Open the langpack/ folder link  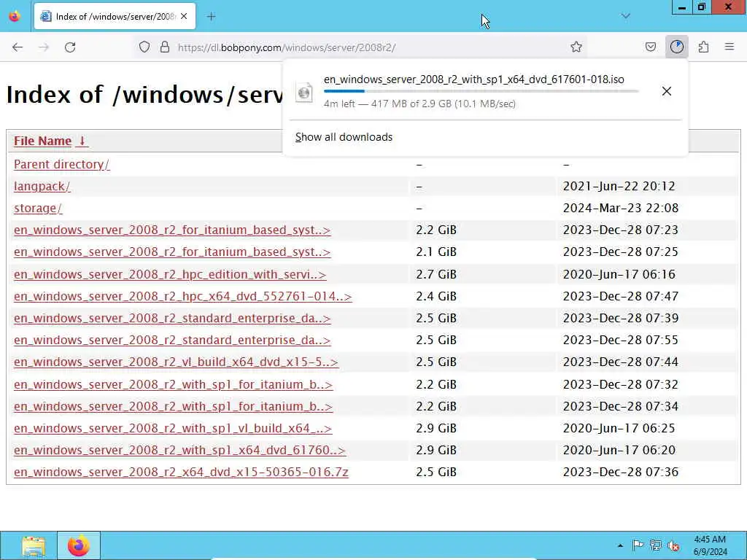click(42, 186)
